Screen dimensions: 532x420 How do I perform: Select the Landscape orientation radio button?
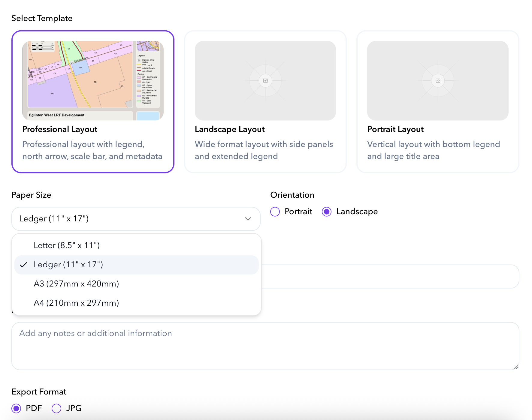[327, 212]
